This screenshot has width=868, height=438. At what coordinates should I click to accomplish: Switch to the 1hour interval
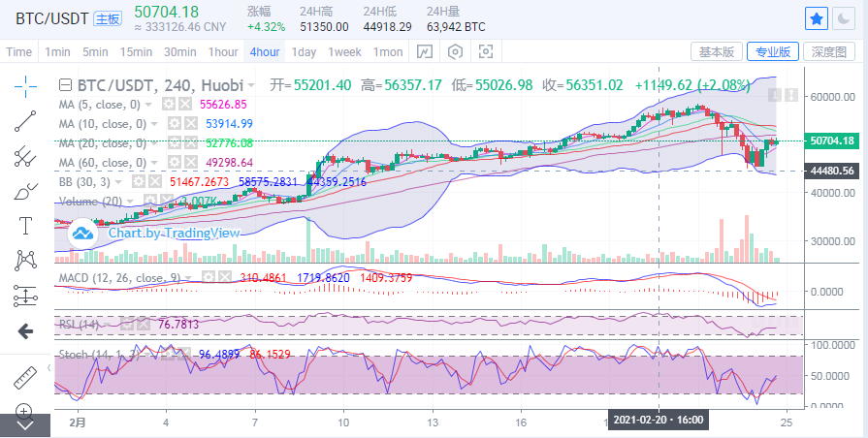coord(222,52)
